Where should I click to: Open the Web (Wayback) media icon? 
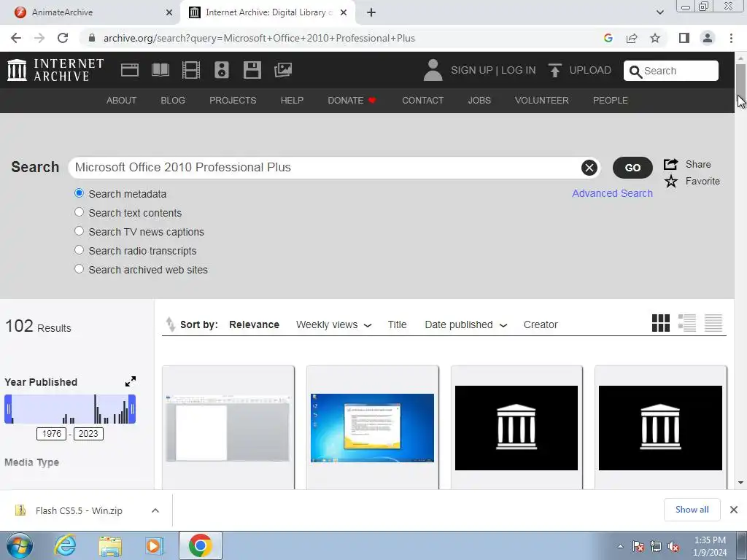tap(130, 70)
